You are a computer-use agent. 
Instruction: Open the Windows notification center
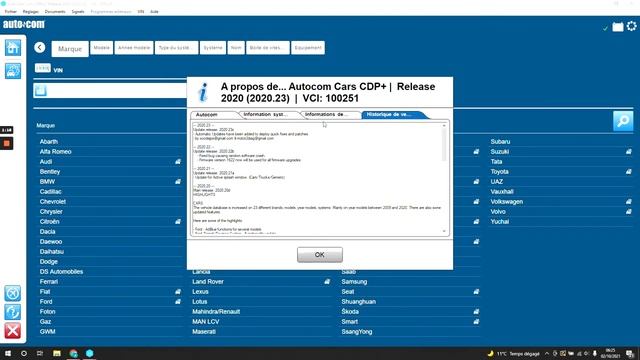tap(630, 354)
